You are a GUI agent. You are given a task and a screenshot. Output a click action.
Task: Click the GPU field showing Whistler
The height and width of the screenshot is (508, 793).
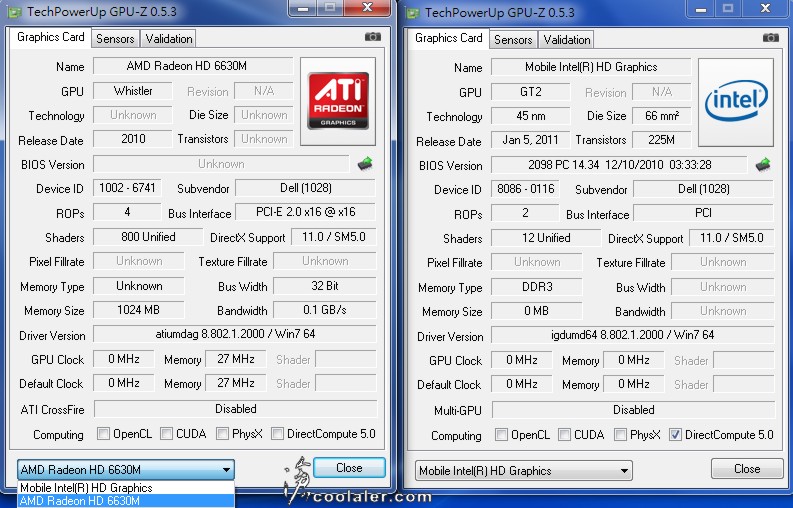(x=133, y=91)
